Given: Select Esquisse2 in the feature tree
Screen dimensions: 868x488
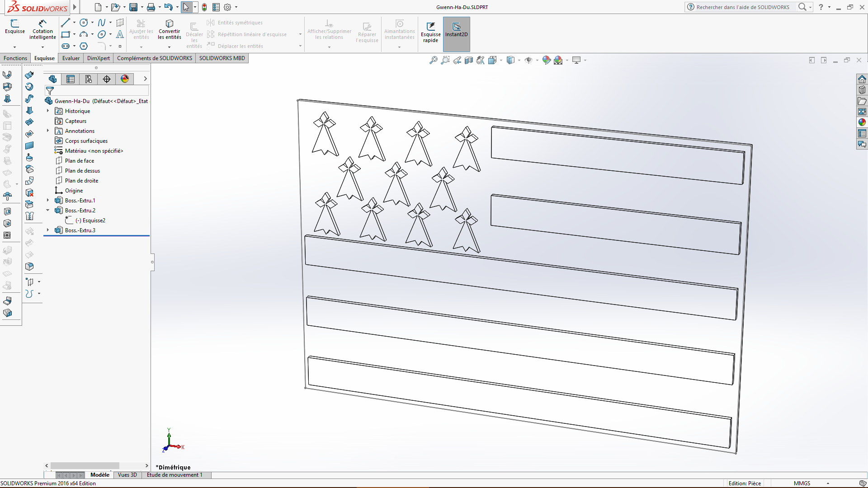Looking at the screenshot, I should (x=94, y=221).
